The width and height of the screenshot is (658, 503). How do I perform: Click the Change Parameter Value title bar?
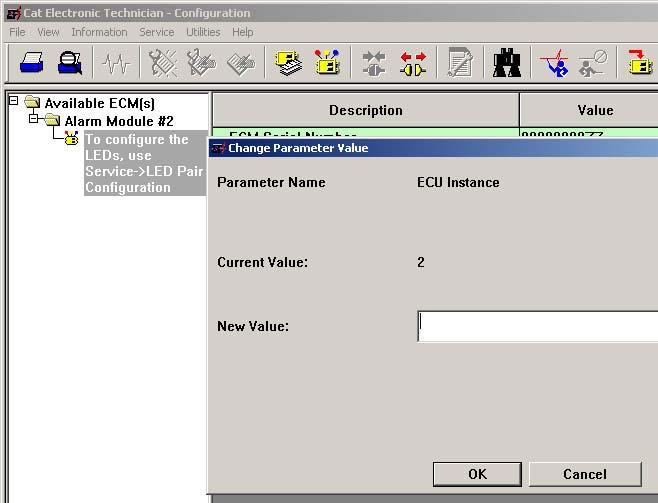[x=433, y=148]
